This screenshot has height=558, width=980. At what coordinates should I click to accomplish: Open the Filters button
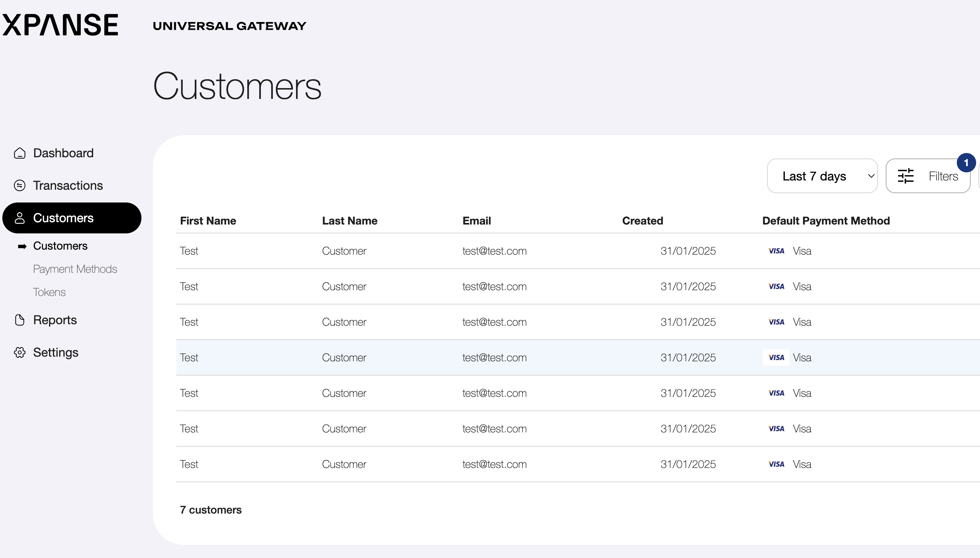(928, 176)
